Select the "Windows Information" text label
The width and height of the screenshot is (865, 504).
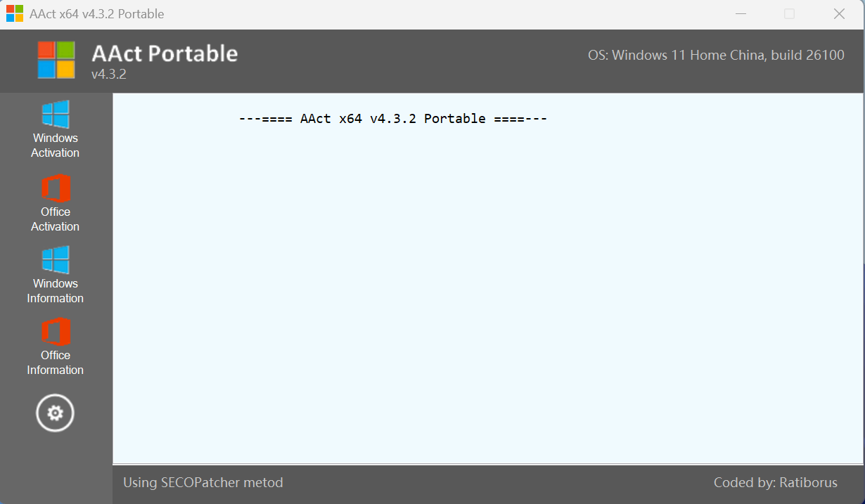tap(56, 291)
